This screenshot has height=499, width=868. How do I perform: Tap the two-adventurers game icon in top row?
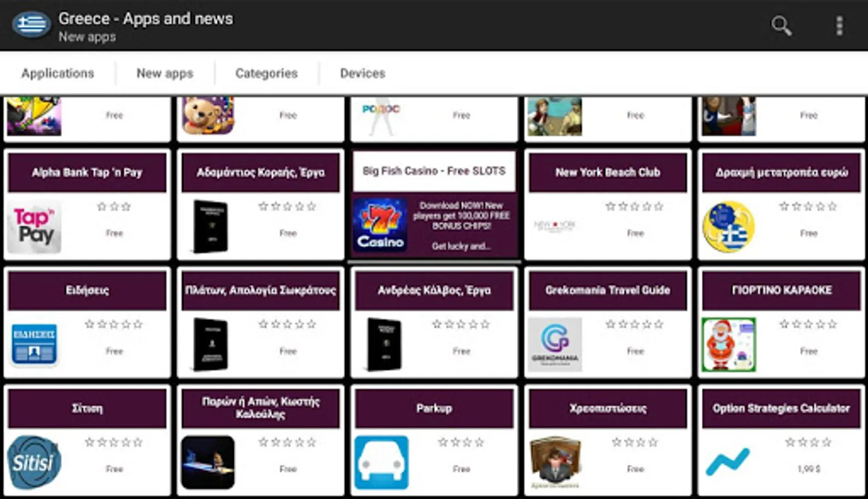pos(554,116)
